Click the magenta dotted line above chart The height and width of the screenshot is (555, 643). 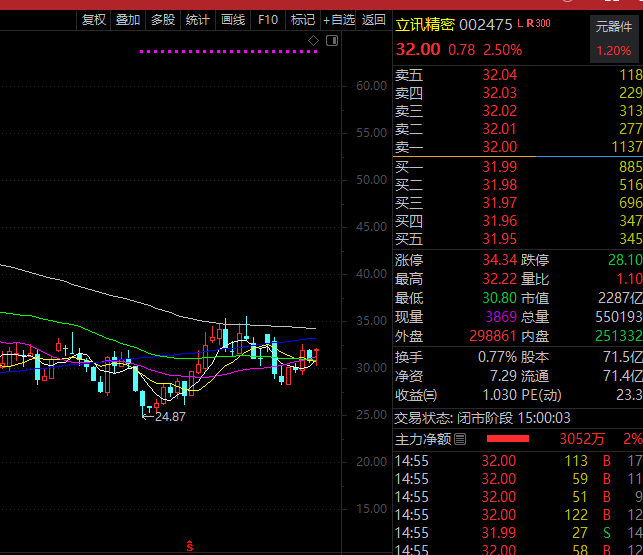pos(228,51)
